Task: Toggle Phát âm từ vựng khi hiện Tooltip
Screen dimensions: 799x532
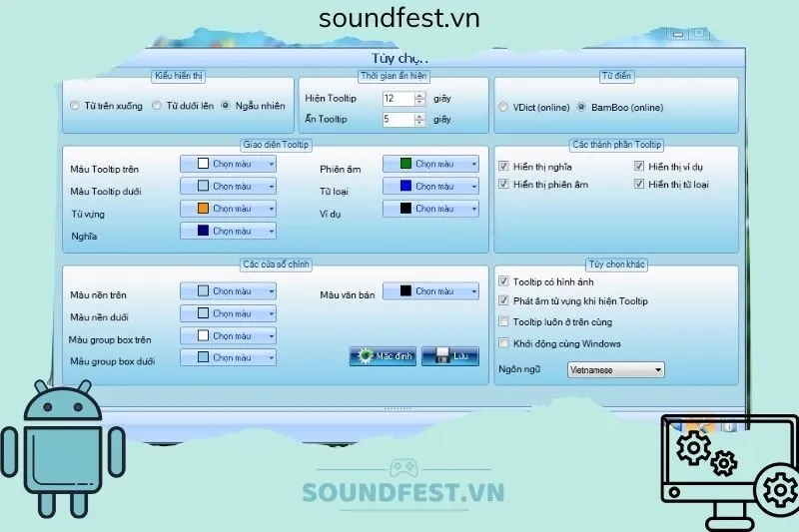Action: pos(504,301)
